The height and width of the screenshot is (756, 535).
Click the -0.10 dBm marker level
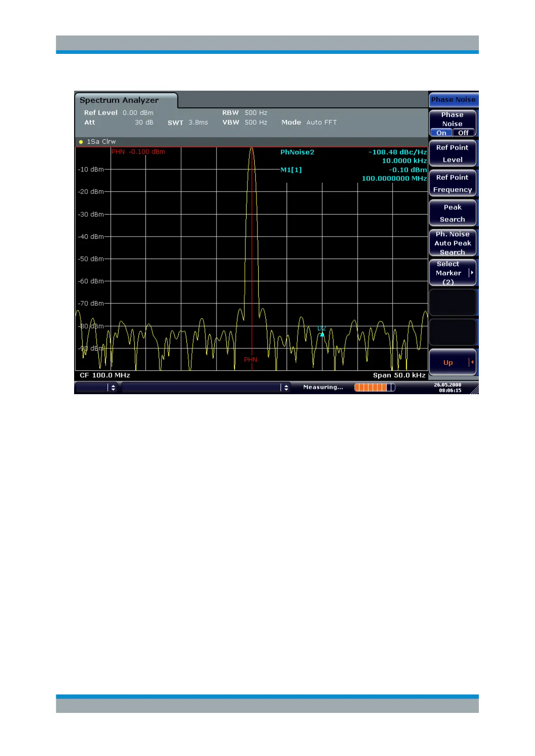coord(408,170)
